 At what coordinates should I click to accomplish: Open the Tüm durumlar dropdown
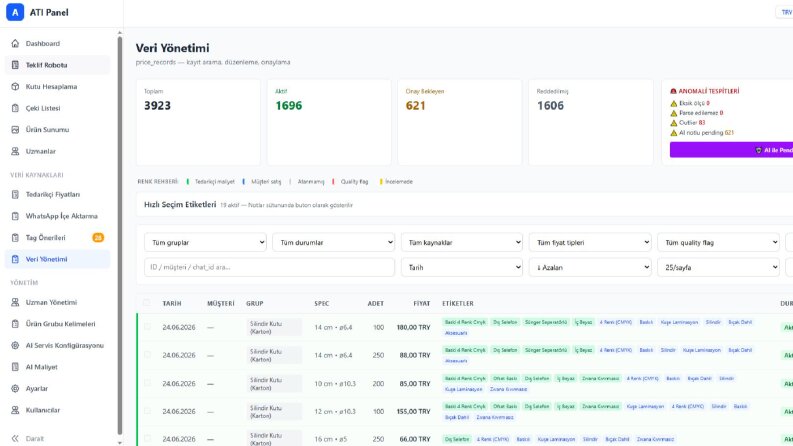(334, 242)
